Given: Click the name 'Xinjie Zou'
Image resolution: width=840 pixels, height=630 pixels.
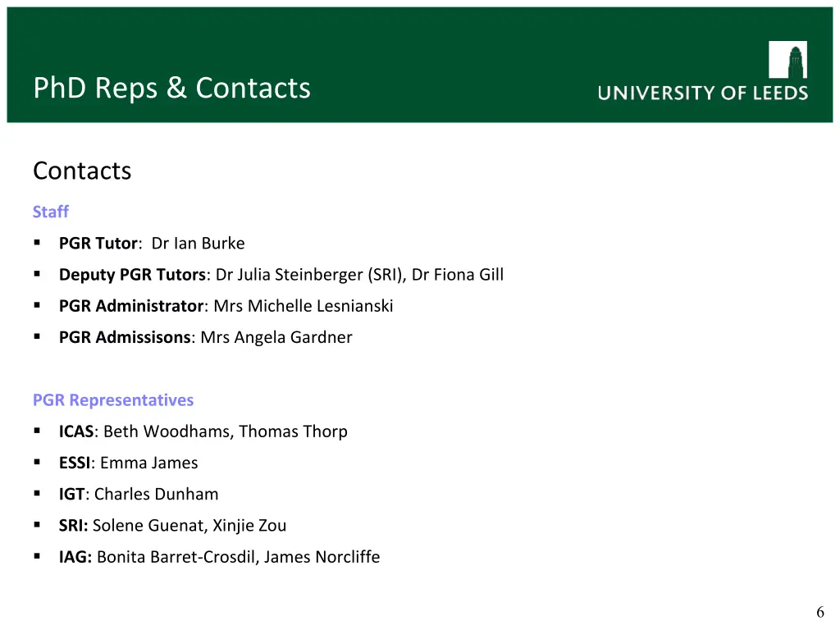Looking at the screenshot, I should click(249, 526).
